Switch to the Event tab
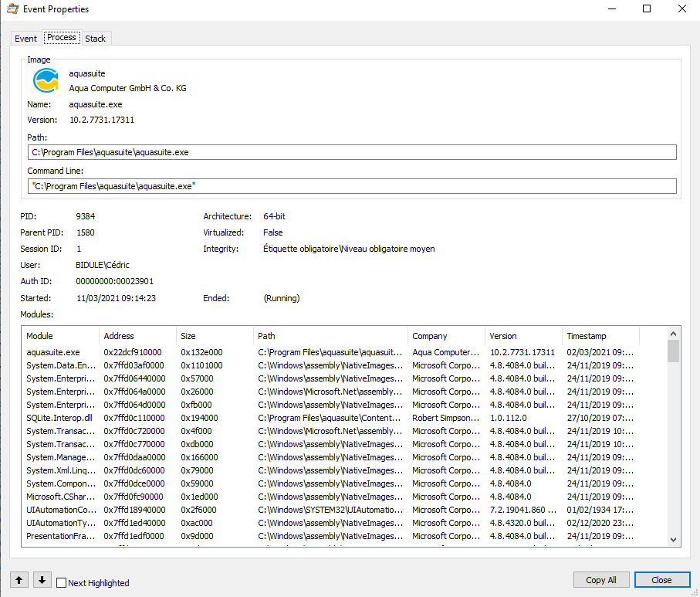This screenshot has height=597, width=700. click(x=25, y=39)
